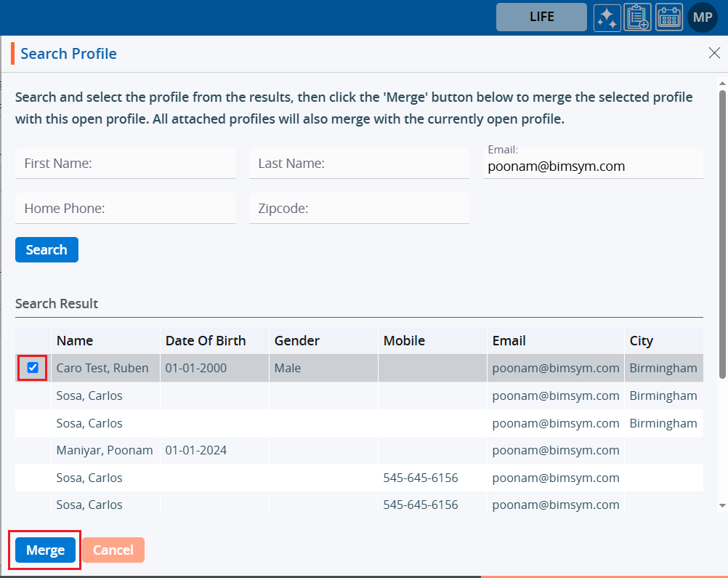Click the Merge button
728x578 pixels.
pyautogui.click(x=45, y=550)
